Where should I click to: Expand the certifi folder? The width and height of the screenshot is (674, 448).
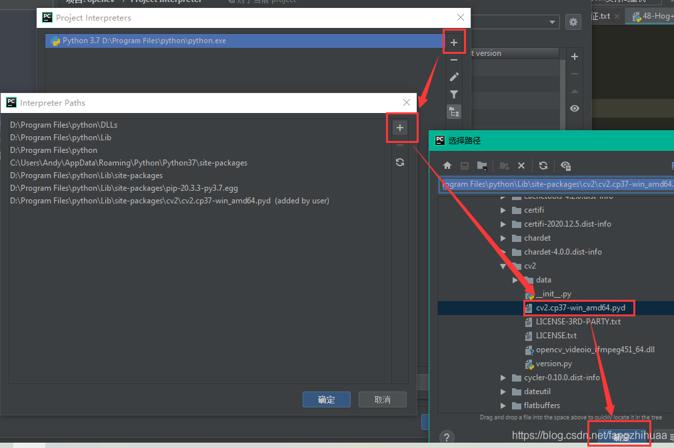[x=504, y=210]
